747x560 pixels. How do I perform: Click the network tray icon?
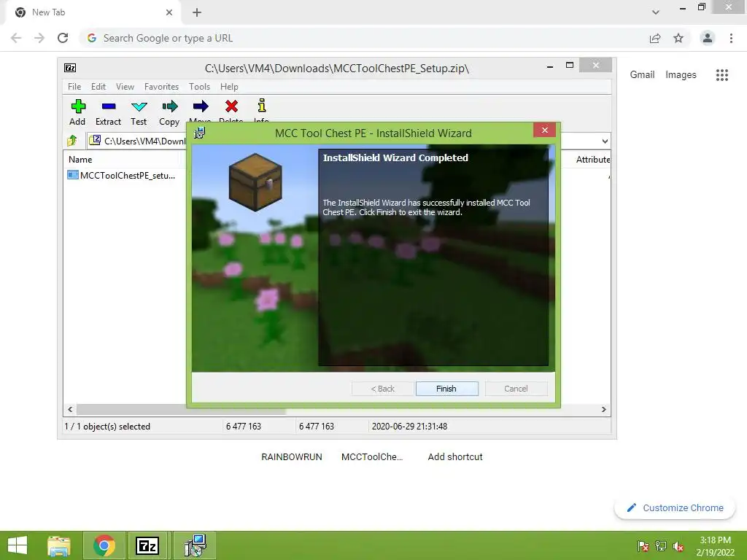click(x=661, y=546)
